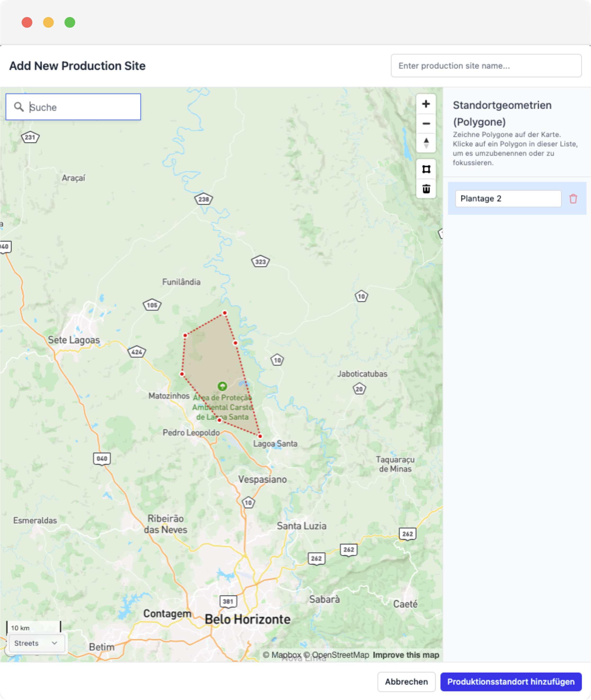Click the Ribeirão das Neves label

click(x=165, y=524)
